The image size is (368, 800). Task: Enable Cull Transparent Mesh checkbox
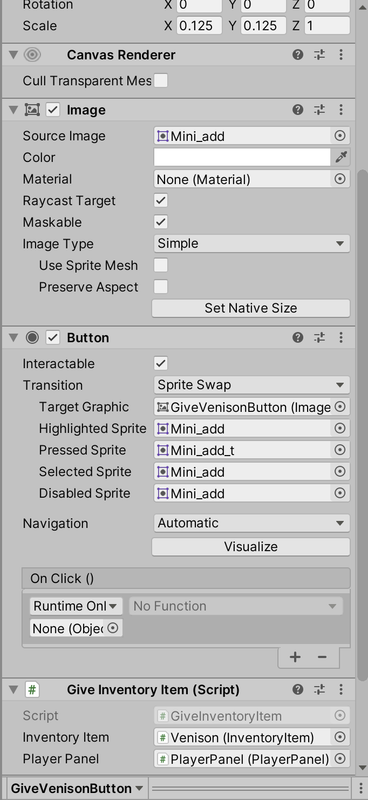pos(161,81)
